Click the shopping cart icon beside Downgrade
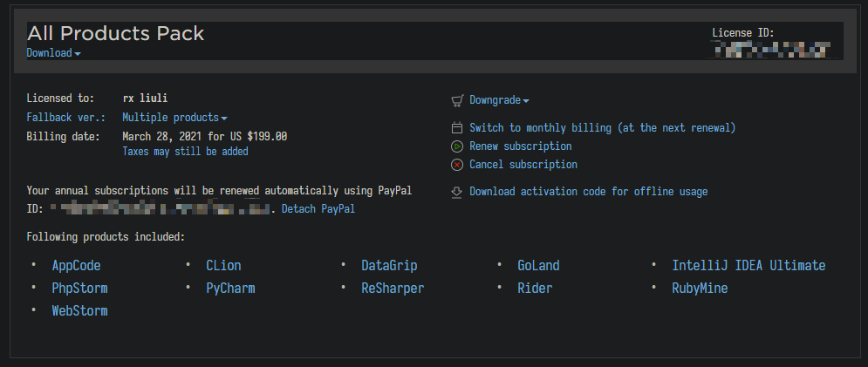The image size is (868, 367). pyautogui.click(x=457, y=101)
